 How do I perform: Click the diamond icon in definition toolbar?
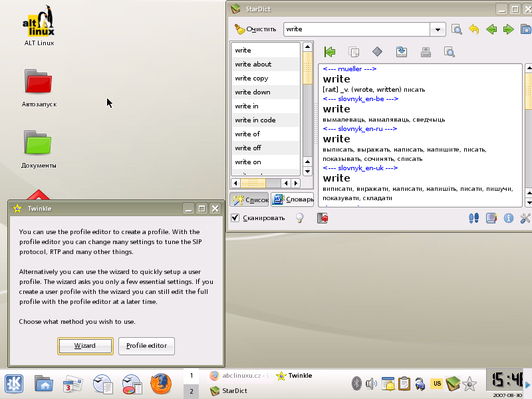pos(377,52)
